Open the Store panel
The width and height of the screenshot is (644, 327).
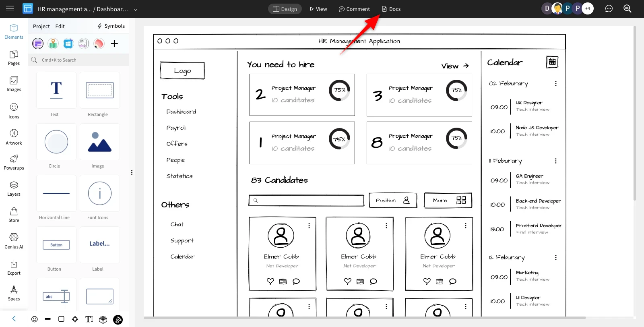pos(14,215)
